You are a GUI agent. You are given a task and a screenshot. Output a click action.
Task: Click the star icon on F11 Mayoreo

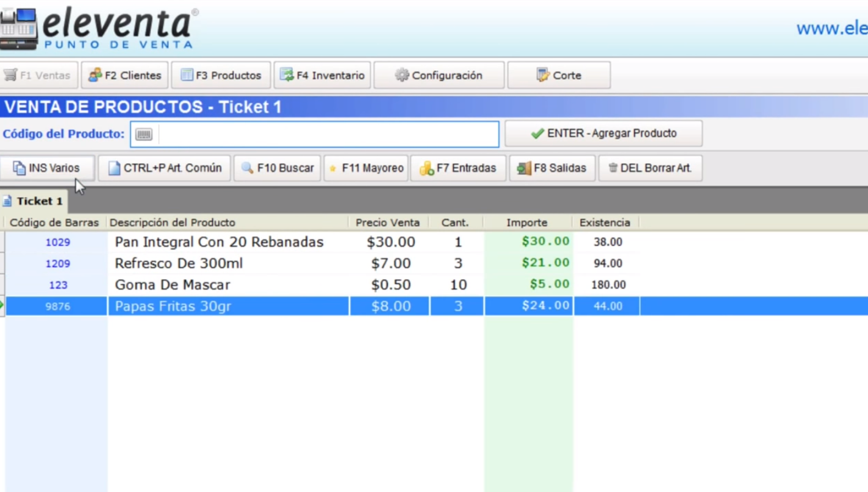pyautogui.click(x=333, y=168)
